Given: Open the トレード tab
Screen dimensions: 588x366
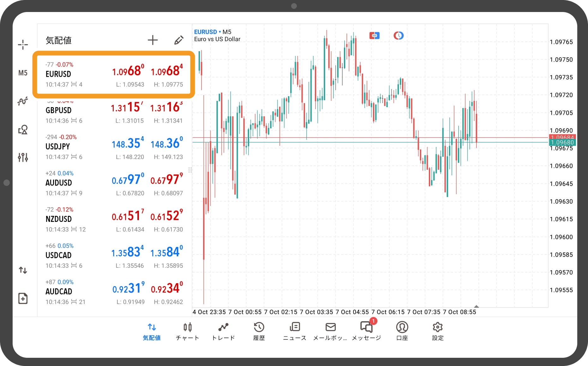Looking at the screenshot, I should [223, 331].
